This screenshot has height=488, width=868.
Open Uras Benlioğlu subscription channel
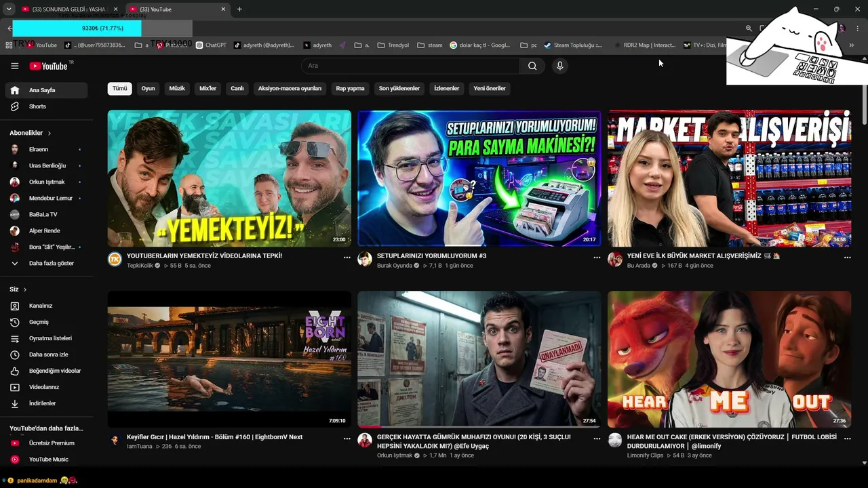click(46, 165)
